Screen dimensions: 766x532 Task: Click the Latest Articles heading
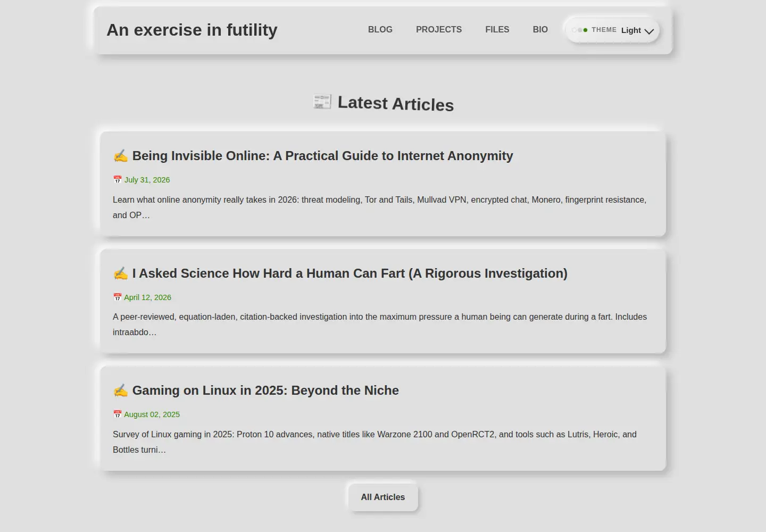(396, 103)
